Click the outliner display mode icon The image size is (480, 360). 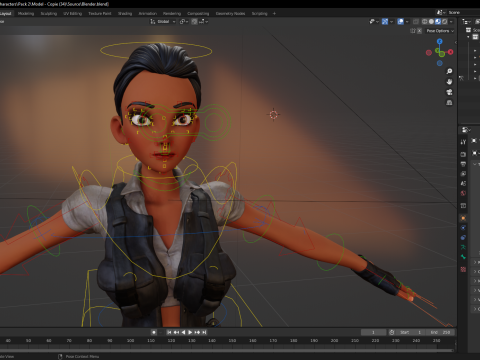[x=466, y=21]
